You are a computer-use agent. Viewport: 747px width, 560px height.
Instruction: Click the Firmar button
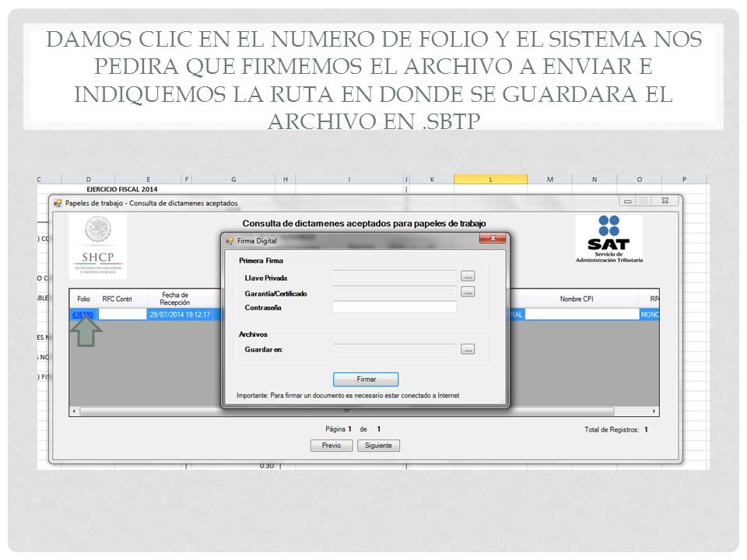pos(366,379)
